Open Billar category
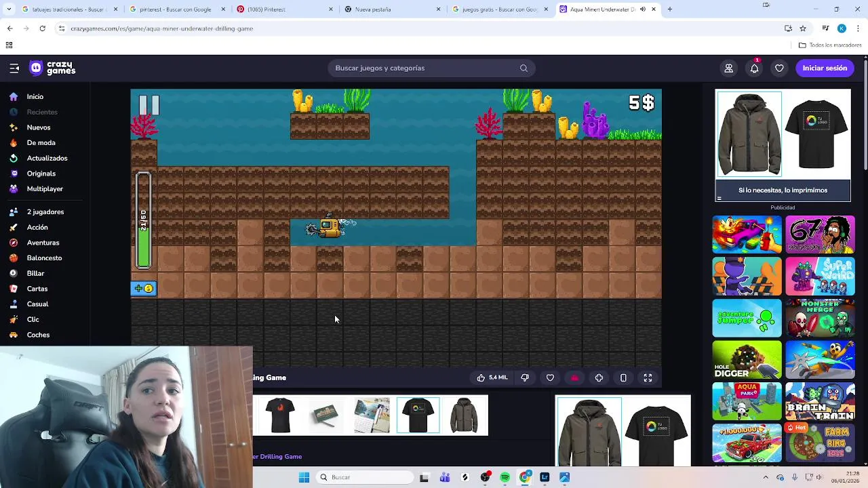This screenshot has height=488, width=868. [35, 273]
